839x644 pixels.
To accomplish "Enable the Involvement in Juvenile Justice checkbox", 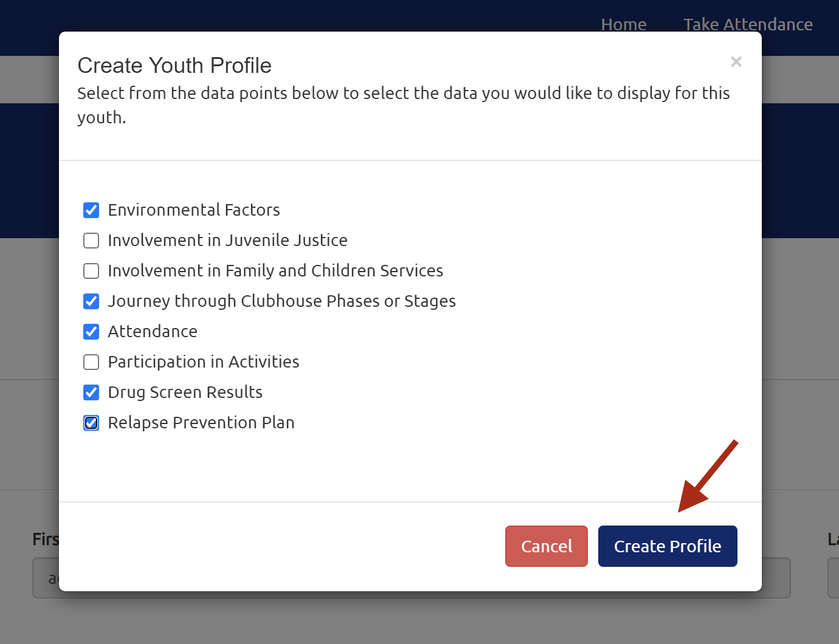I will (x=91, y=241).
